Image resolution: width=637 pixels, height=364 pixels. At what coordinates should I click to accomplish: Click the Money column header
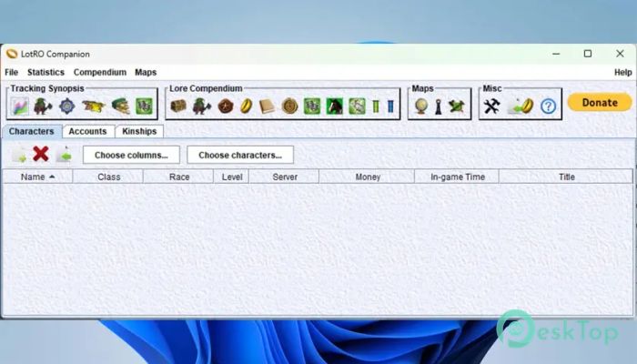tap(368, 177)
